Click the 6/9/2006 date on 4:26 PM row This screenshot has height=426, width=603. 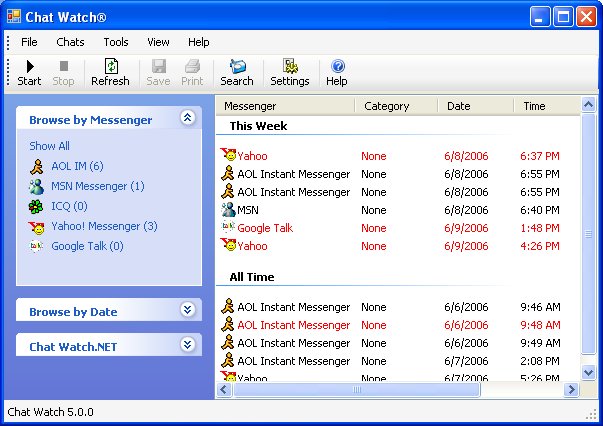click(466, 246)
